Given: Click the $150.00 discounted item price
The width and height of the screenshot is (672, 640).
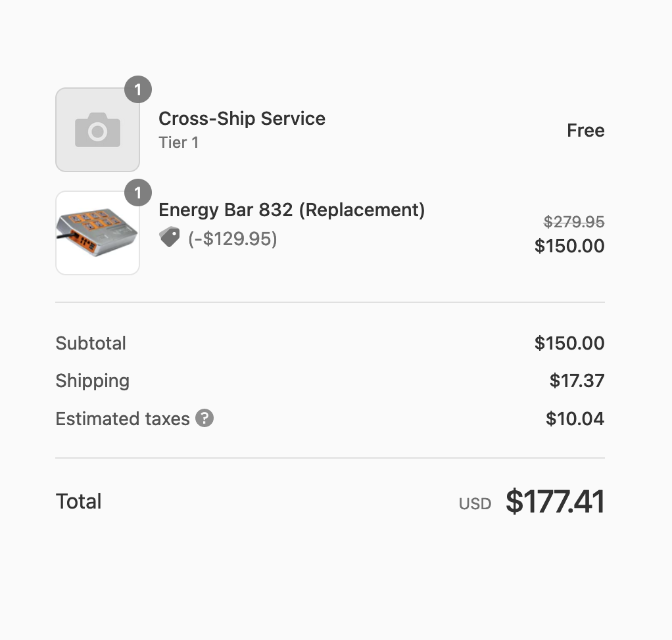Looking at the screenshot, I should click(569, 246).
